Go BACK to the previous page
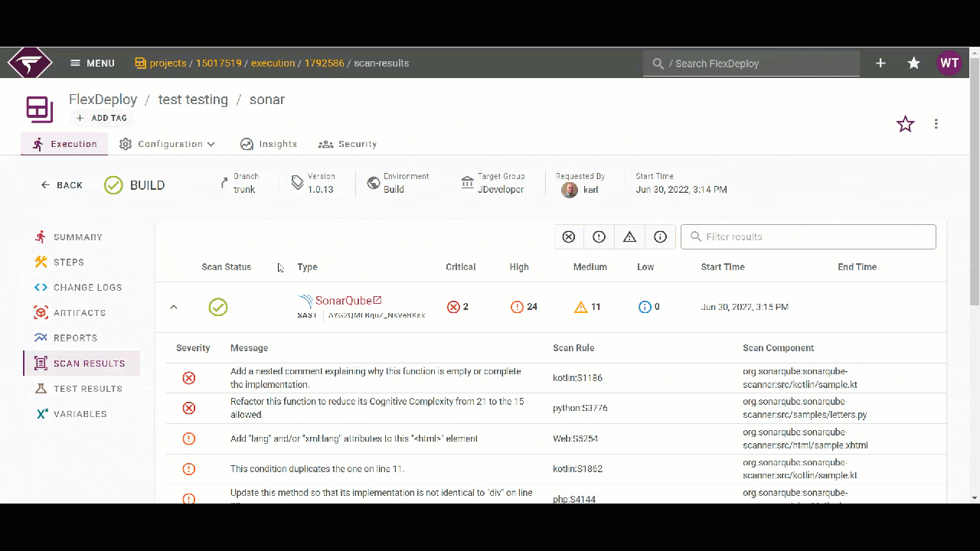 click(61, 185)
